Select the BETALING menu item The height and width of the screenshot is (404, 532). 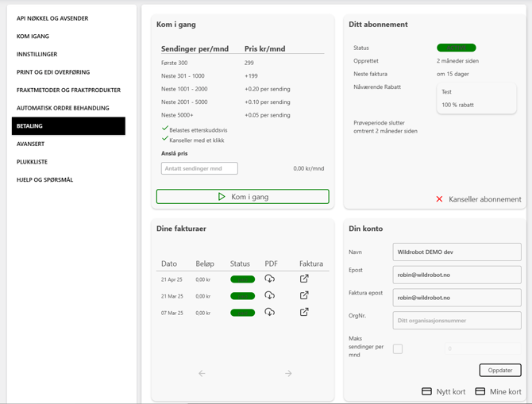[68, 126]
